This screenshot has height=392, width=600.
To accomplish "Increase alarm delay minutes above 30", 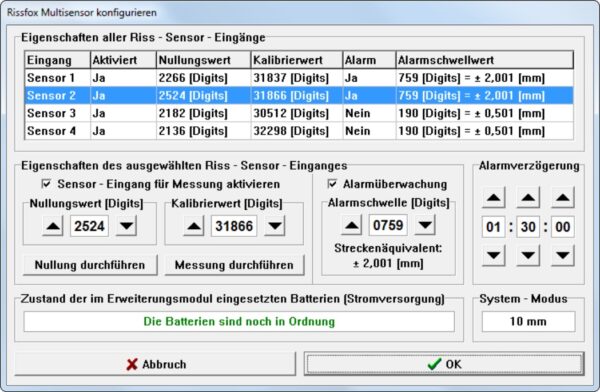I will [x=528, y=198].
